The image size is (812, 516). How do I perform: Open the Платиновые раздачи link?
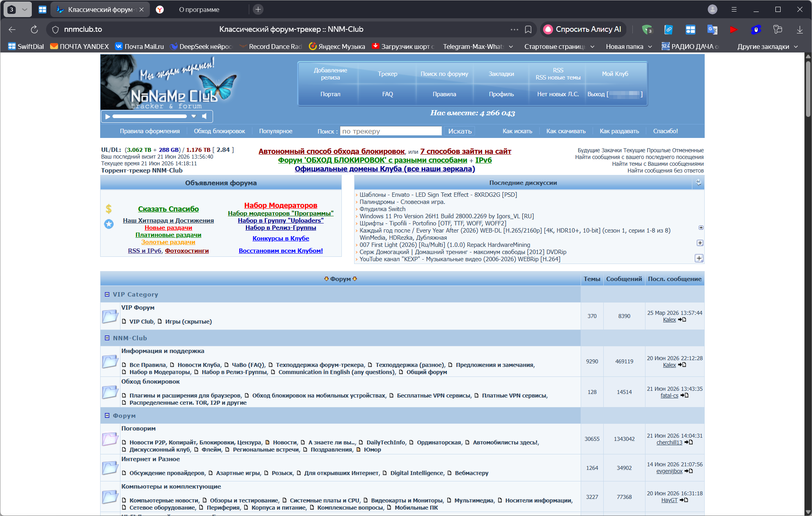click(x=169, y=235)
